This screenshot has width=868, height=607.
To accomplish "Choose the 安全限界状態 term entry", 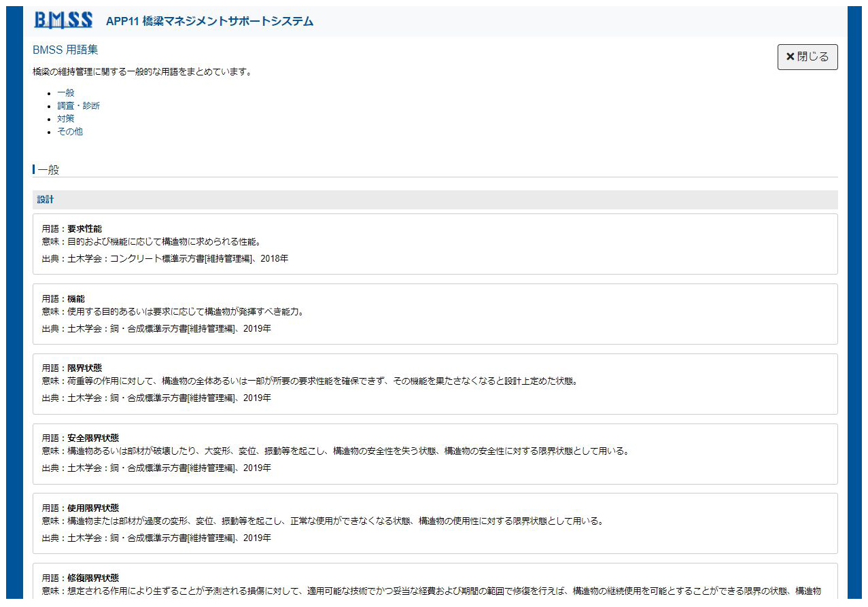I will pos(93,438).
